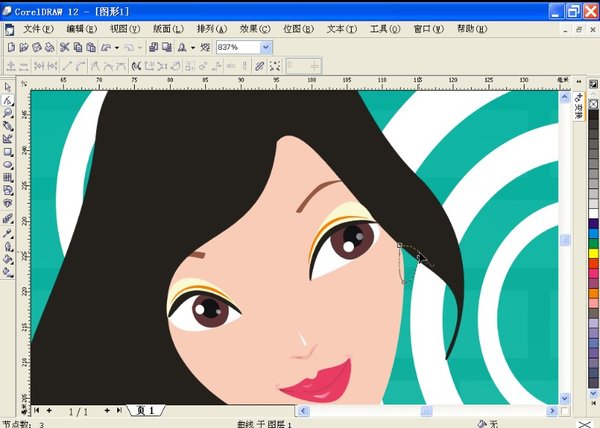The image size is (600, 428).
Task: Activate the Zoom tool
Action: tap(8, 114)
